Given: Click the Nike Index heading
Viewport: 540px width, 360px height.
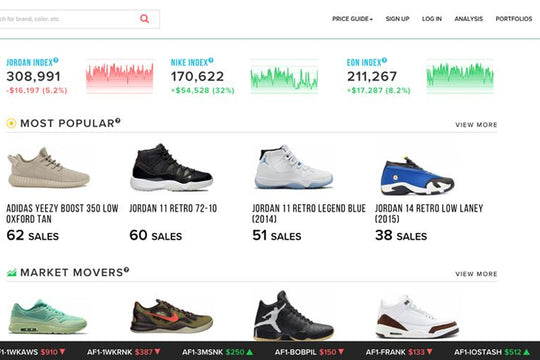Looking at the screenshot, I should 189,63.
